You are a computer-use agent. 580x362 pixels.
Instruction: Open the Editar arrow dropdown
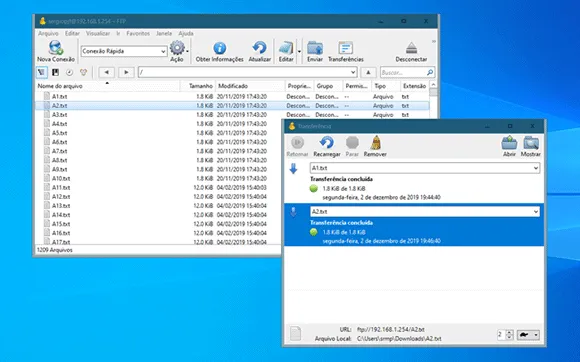point(299,51)
